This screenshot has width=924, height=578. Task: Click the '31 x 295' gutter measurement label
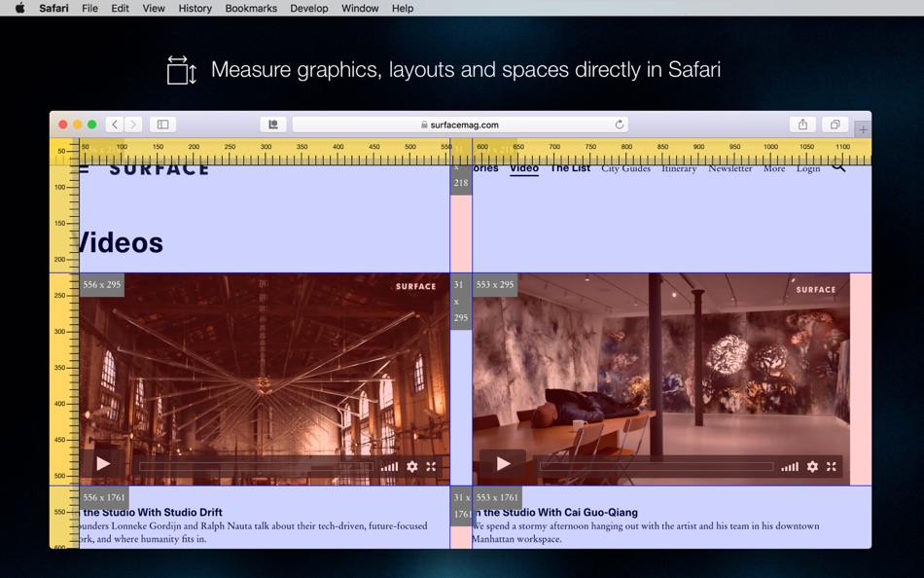click(x=461, y=301)
